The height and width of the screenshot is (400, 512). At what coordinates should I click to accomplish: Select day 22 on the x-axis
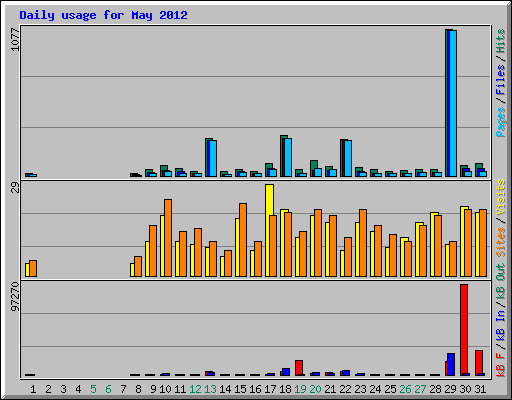[345, 389]
